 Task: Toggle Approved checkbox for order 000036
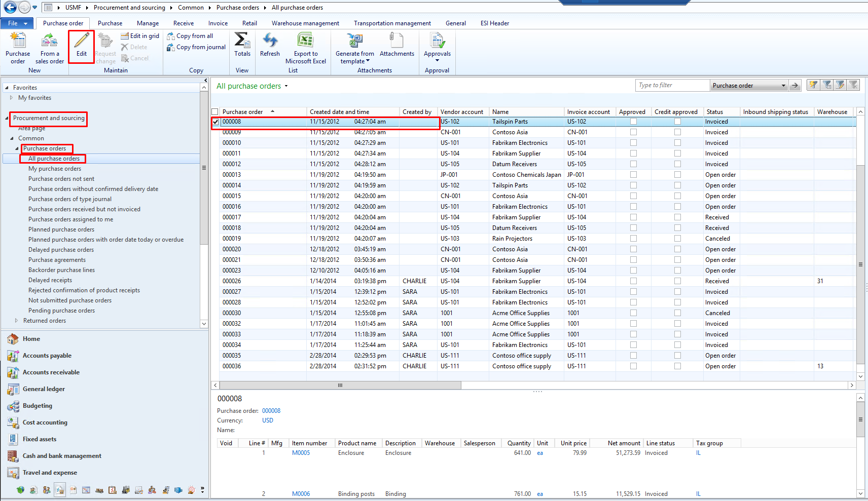pos(633,366)
